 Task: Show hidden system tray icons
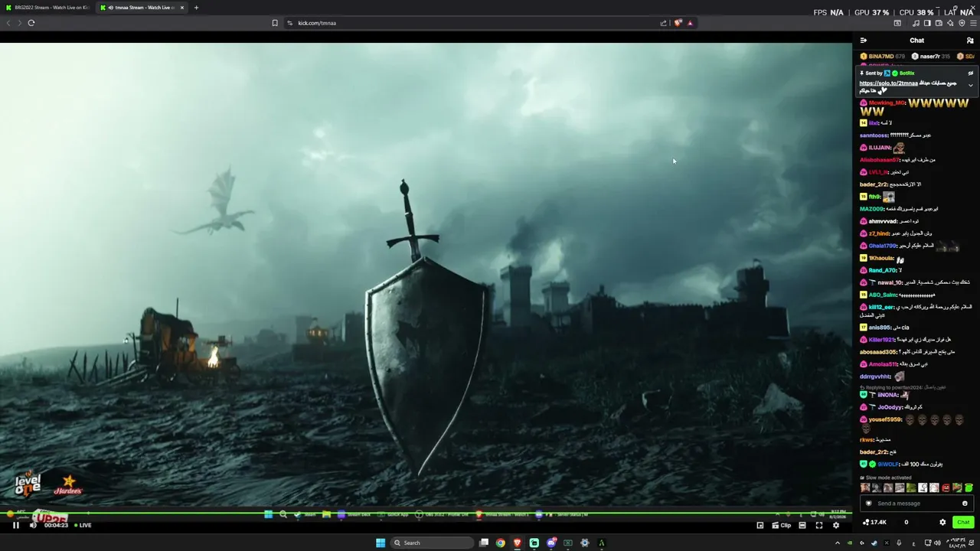click(x=837, y=543)
